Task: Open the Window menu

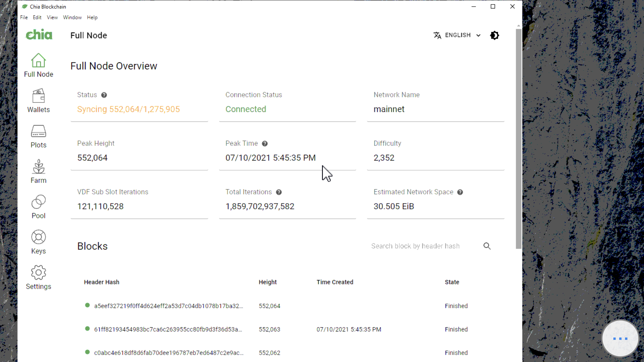Action: click(x=72, y=17)
